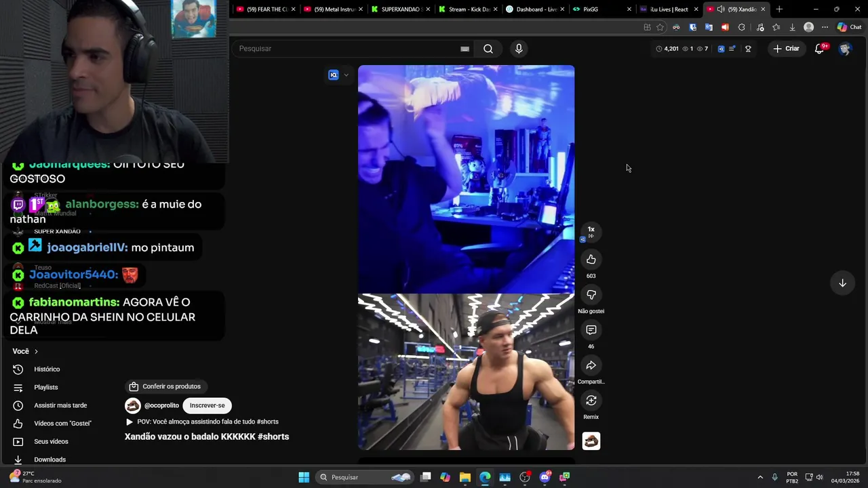Open the on-screen keyboard in search box
Viewport: 868px width, 488px height.
tap(465, 49)
